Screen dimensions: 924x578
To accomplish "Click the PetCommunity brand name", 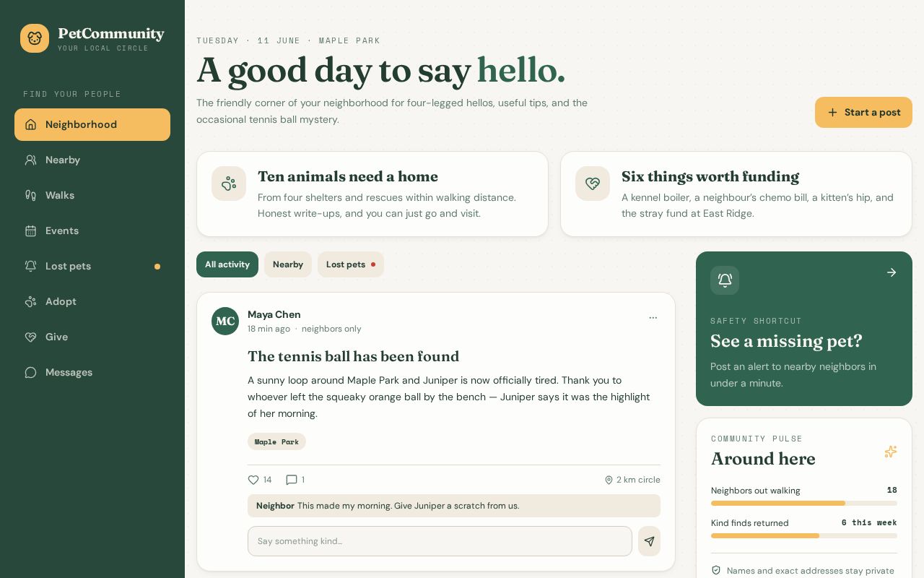I will click(x=111, y=34).
